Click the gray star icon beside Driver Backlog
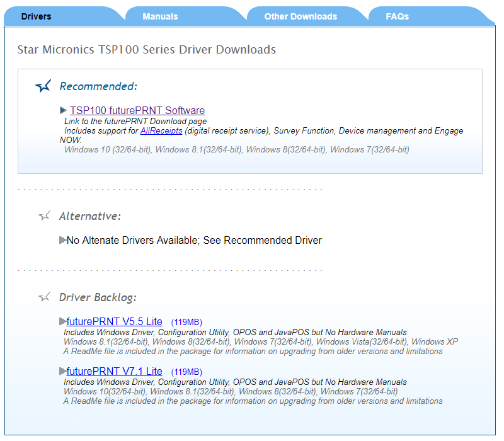504x441 pixels. pos(44,297)
